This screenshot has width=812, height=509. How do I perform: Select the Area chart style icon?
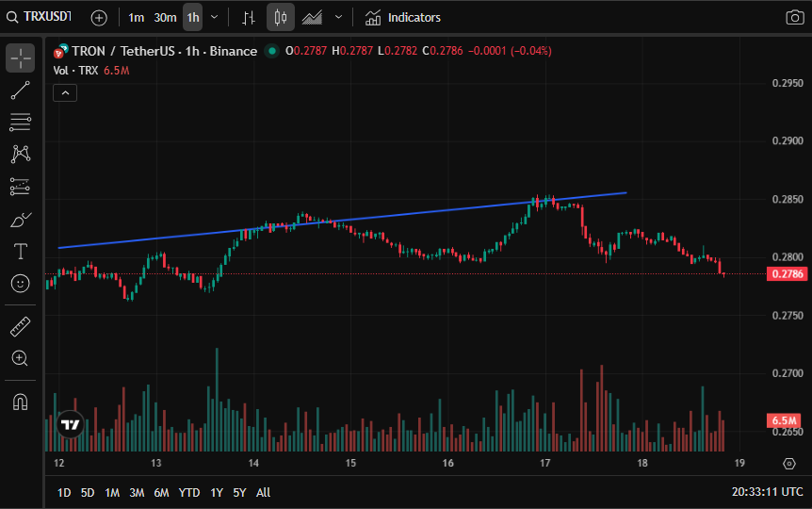(312, 18)
